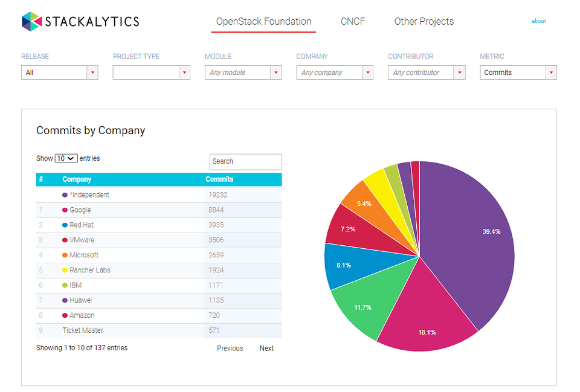Click the 1135 commits value
Viewport: 580px width, 392px height.
pos(216,300)
